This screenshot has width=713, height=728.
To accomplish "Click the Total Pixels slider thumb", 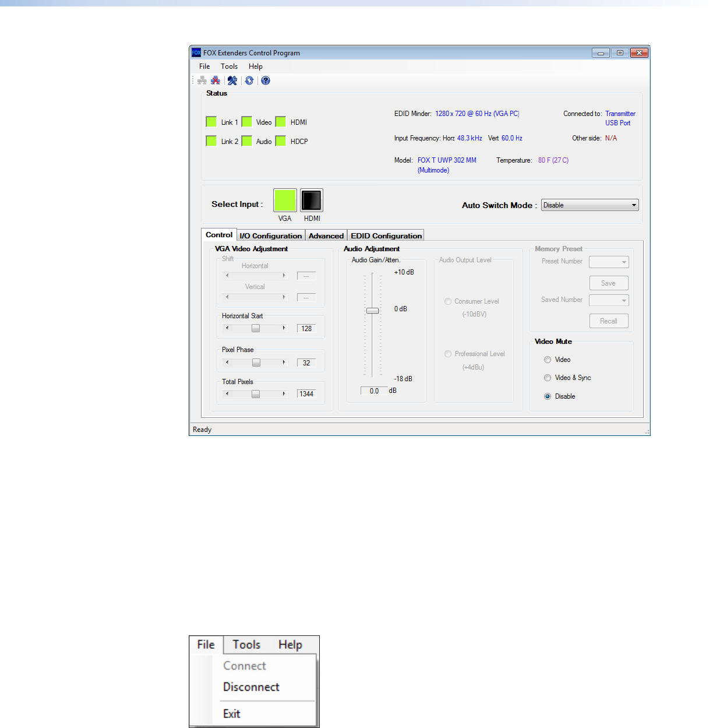I will pyautogui.click(x=256, y=394).
